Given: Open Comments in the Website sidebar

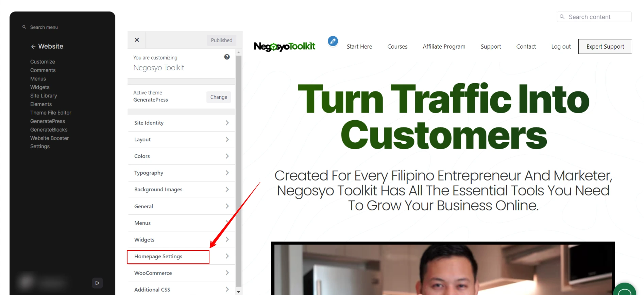Looking at the screenshot, I should tap(43, 70).
